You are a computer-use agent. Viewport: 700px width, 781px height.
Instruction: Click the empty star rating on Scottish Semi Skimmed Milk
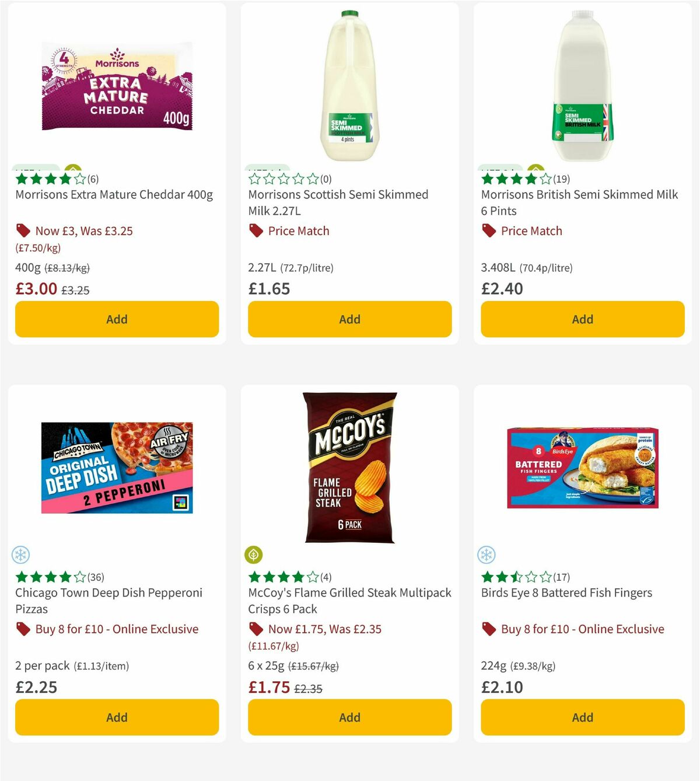point(283,179)
